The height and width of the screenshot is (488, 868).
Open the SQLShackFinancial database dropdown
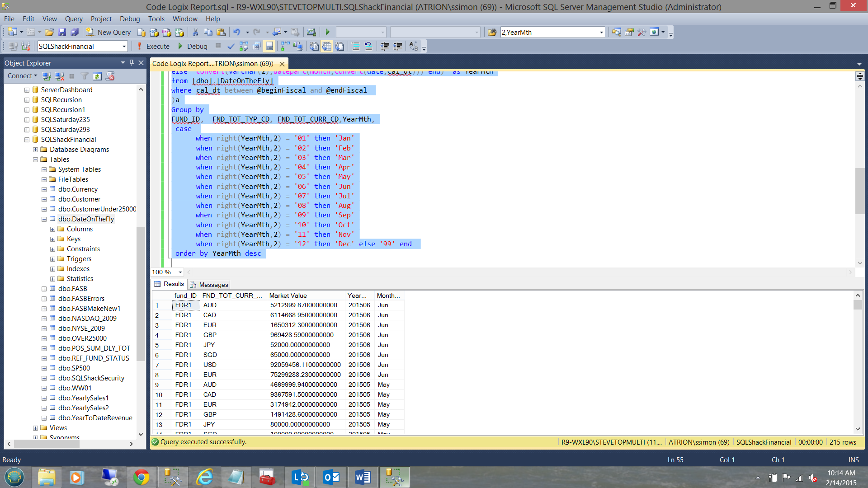124,46
